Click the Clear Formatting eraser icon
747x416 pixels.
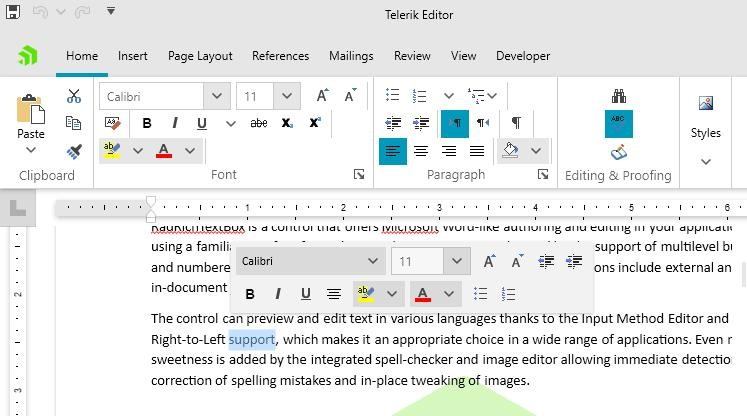click(113, 123)
